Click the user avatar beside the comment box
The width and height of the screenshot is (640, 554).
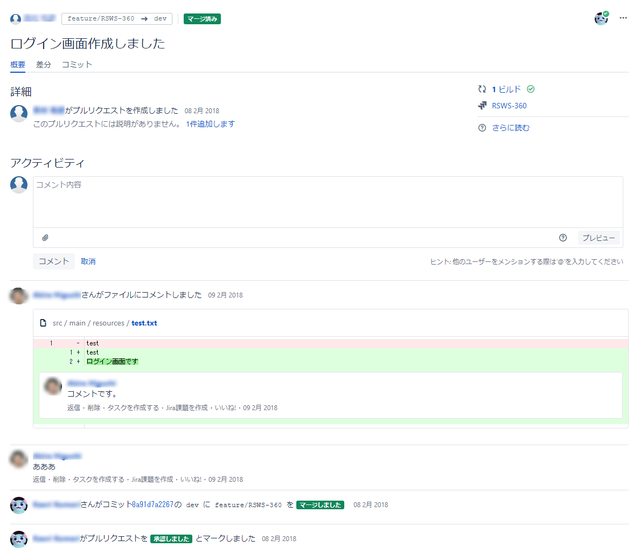tap(19, 185)
